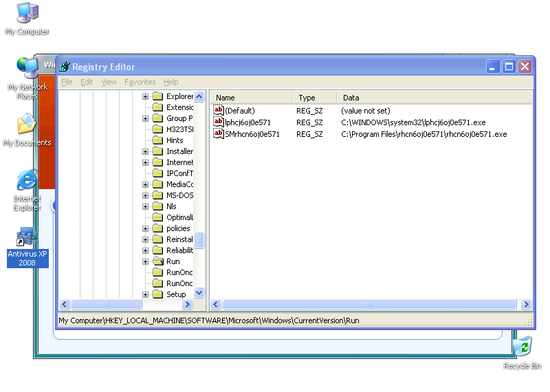Click the values pane horizontal scroll thumb
The image size is (550, 392).
[369, 304]
